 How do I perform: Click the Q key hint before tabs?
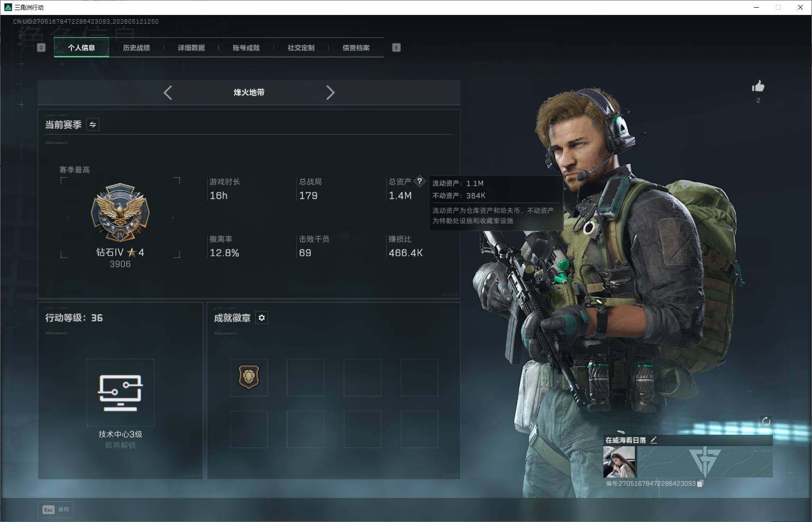[42, 47]
